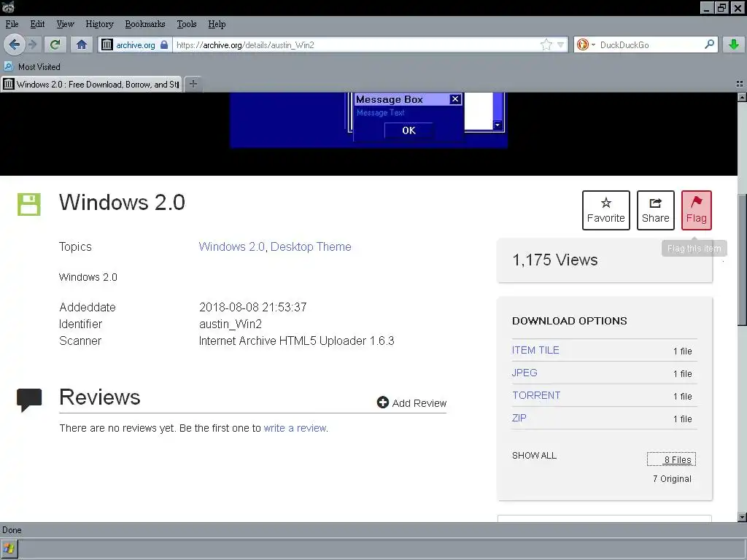
Task: Click the page scrollbar up arrow
Action: coord(742,97)
